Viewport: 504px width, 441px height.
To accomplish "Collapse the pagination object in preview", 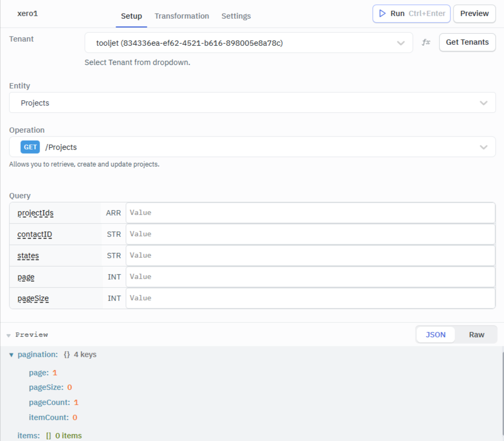I will (x=11, y=355).
